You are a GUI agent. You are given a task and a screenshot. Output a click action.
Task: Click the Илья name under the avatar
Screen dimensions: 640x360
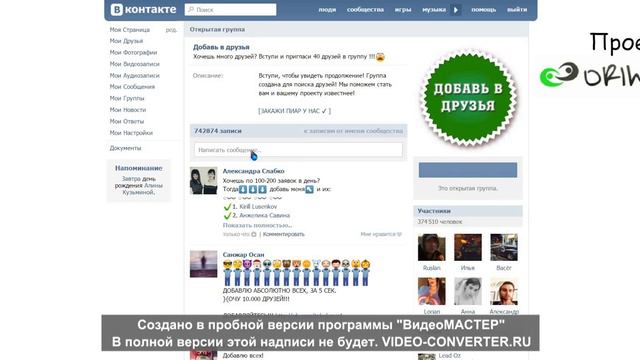coord(468,268)
